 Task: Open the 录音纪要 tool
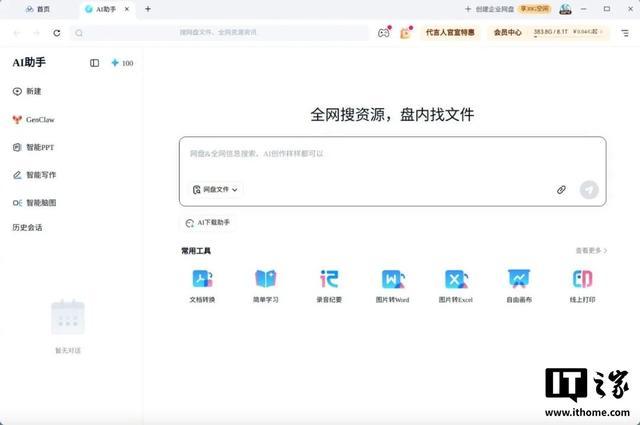coord(329,286)
